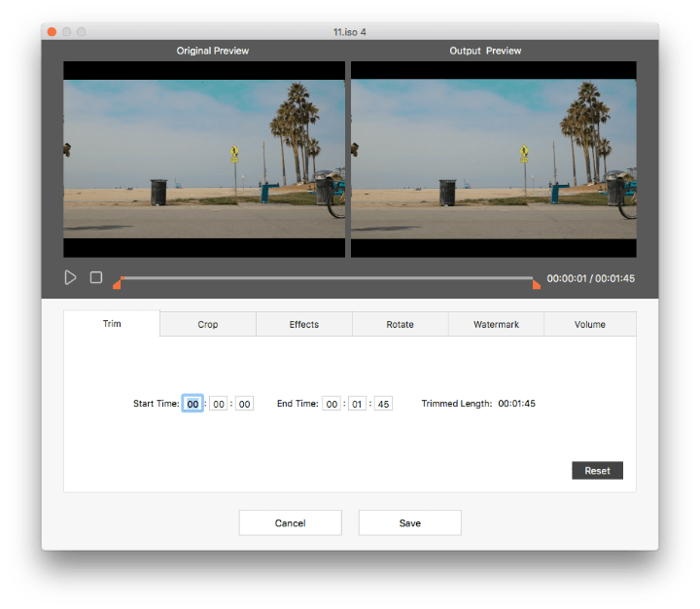Viewport: 700px width, 609px height.
Task: Open the Crop tab
Action: coord(208,324)
